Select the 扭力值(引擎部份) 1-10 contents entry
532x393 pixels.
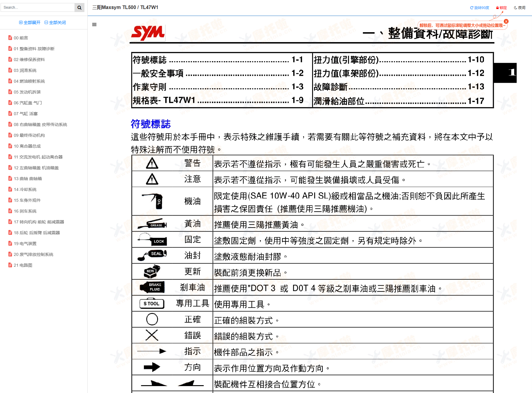399,60
